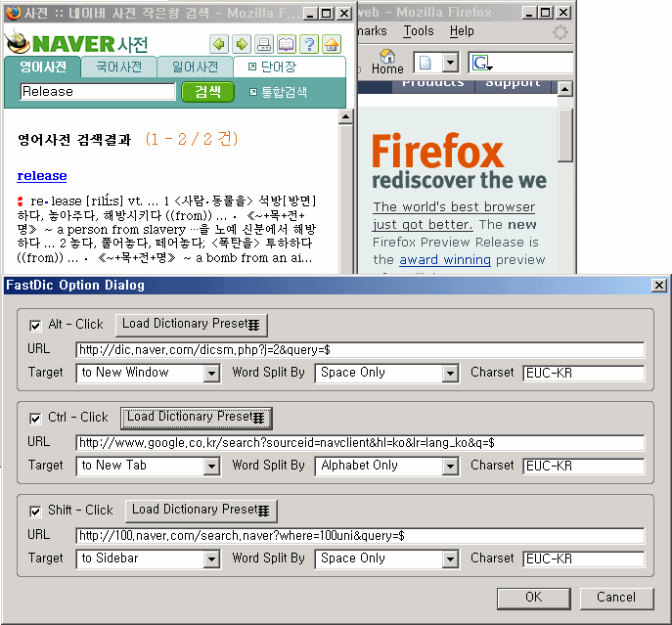This screenshot has width=672, height=625.
Task: Click the green forward arrow in Naver dictionary
Action: pos(242,44)
